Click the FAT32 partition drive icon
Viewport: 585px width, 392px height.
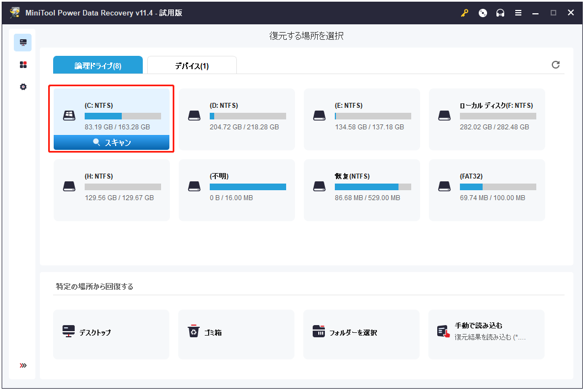pos(444,186)
